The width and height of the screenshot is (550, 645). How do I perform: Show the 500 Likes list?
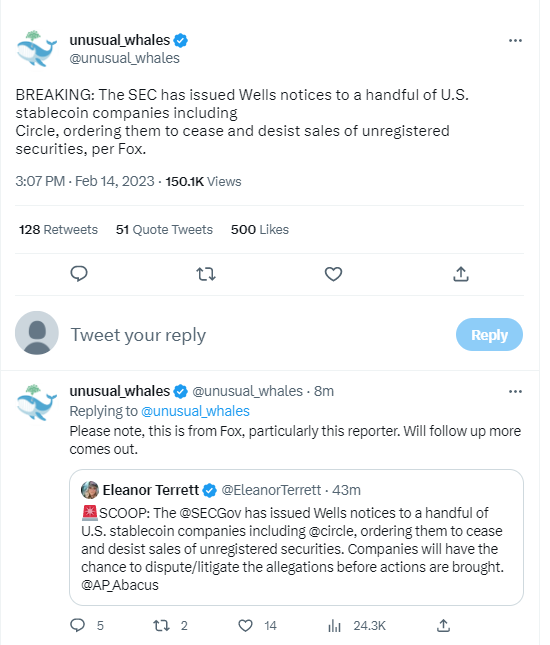[260, 230]
